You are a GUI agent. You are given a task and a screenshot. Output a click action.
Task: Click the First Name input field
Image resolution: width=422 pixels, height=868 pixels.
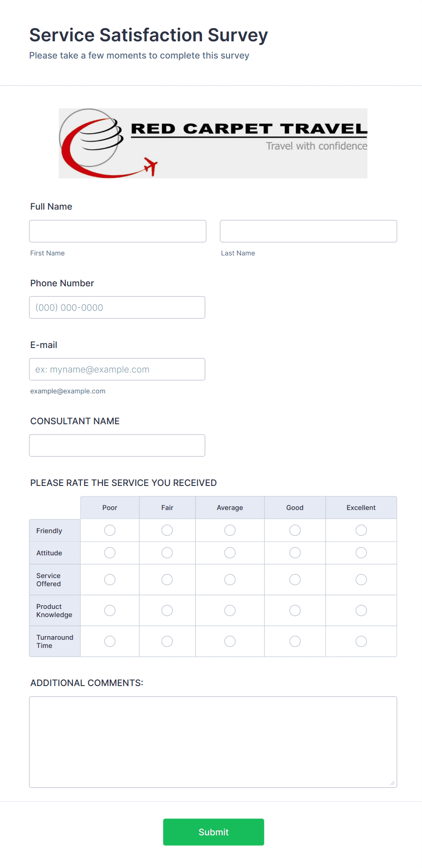[117, 231]
